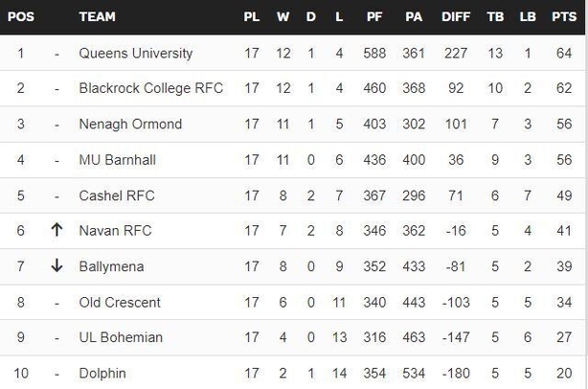Select the PTS column header
The image size is (588, 389).
(x=564, y=17)
